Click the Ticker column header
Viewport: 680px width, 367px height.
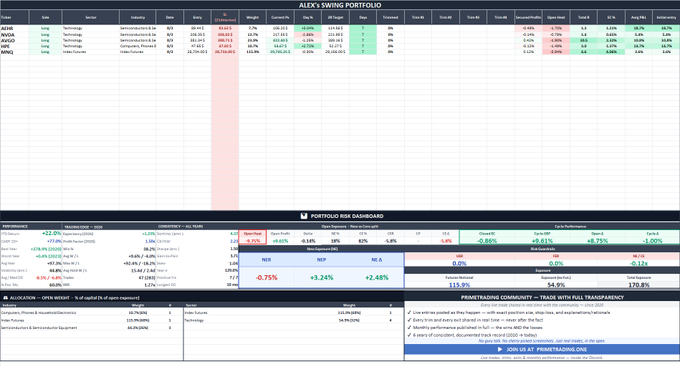tap(14, 17)
